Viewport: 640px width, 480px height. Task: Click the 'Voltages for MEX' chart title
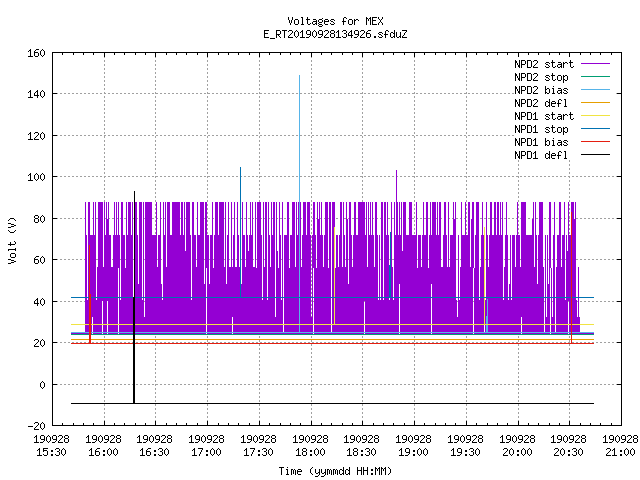tap(335, 21)
